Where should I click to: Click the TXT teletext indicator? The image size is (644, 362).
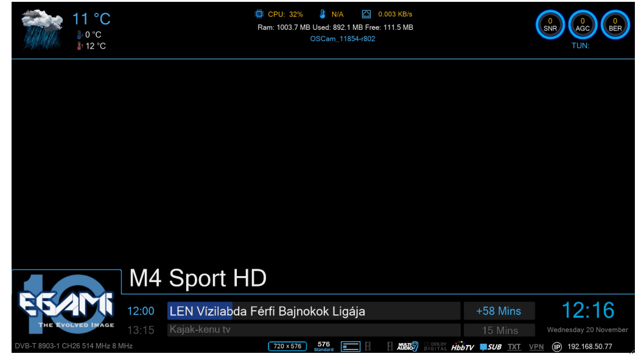click(514, 347)
